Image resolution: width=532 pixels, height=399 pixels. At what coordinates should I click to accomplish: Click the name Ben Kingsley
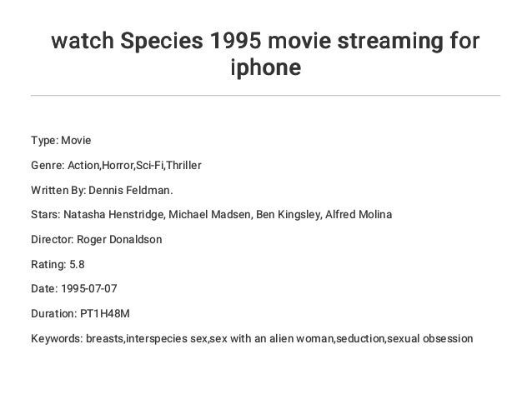pos(288,215)
